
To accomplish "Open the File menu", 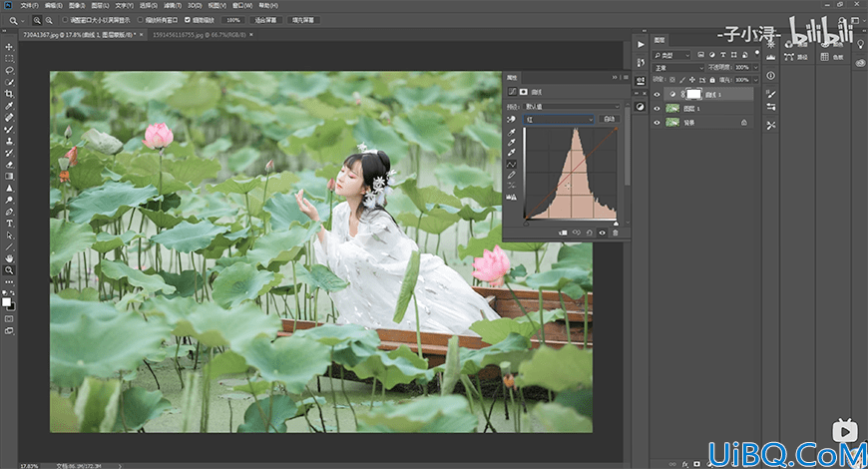I will [29, 6].
